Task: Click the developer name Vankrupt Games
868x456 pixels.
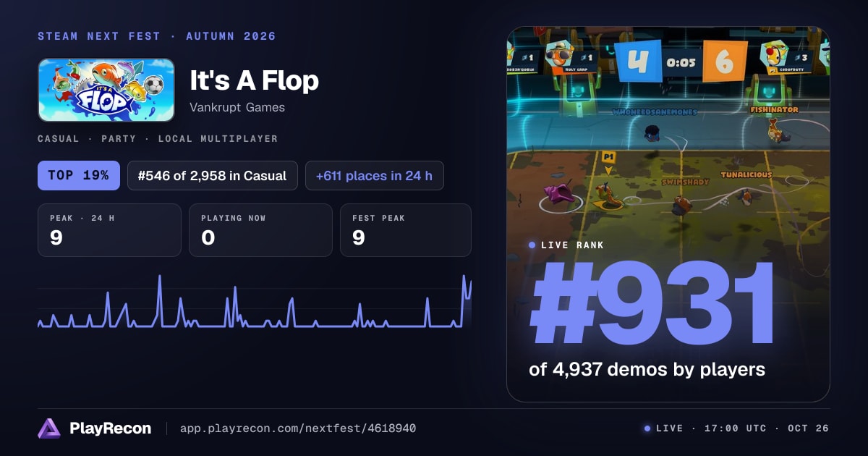Action: tap(237, 107)
